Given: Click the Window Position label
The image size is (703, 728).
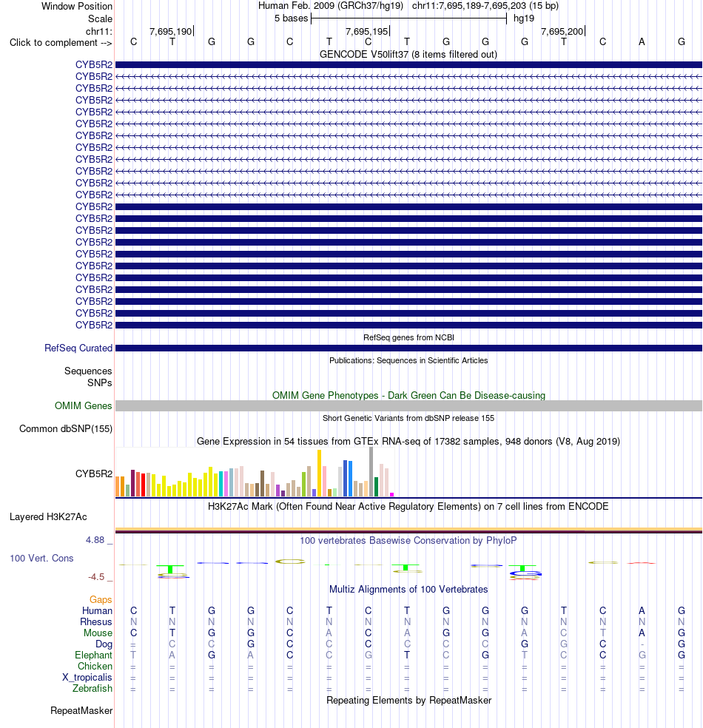Looking at the screenshot, I should [x=77, y=6].
